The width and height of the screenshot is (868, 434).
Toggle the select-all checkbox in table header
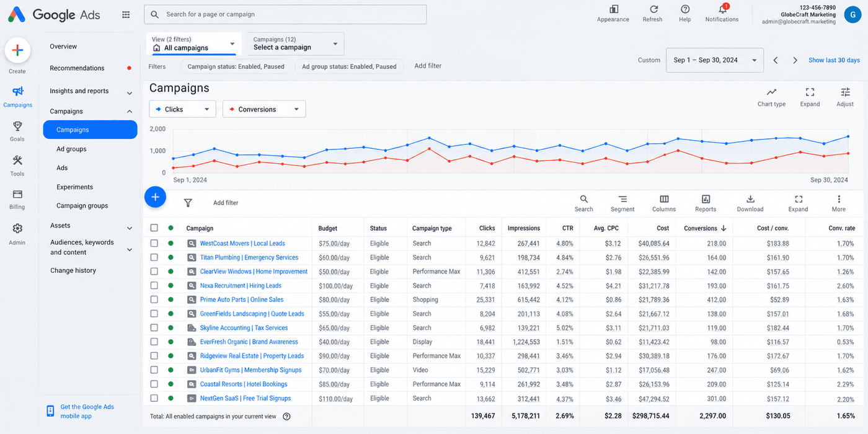point(154,228)
